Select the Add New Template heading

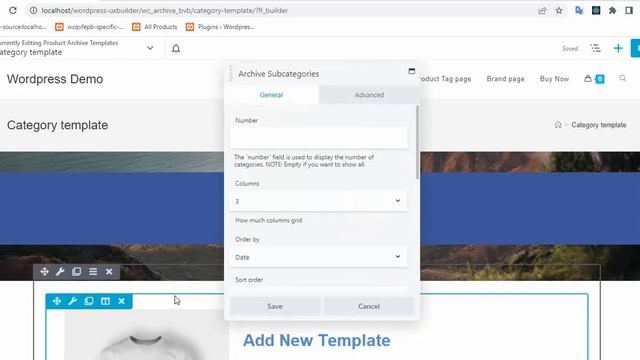tap(317, 340)
